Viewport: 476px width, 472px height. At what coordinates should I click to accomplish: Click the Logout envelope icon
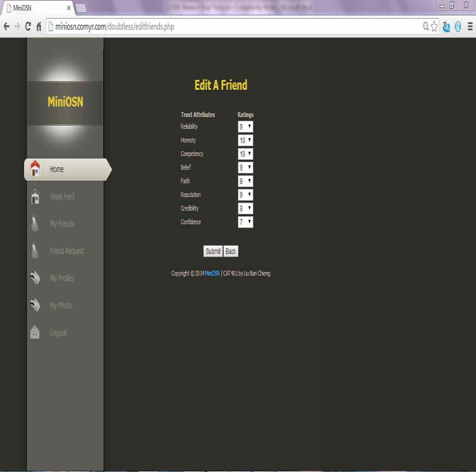pos(35,333)
